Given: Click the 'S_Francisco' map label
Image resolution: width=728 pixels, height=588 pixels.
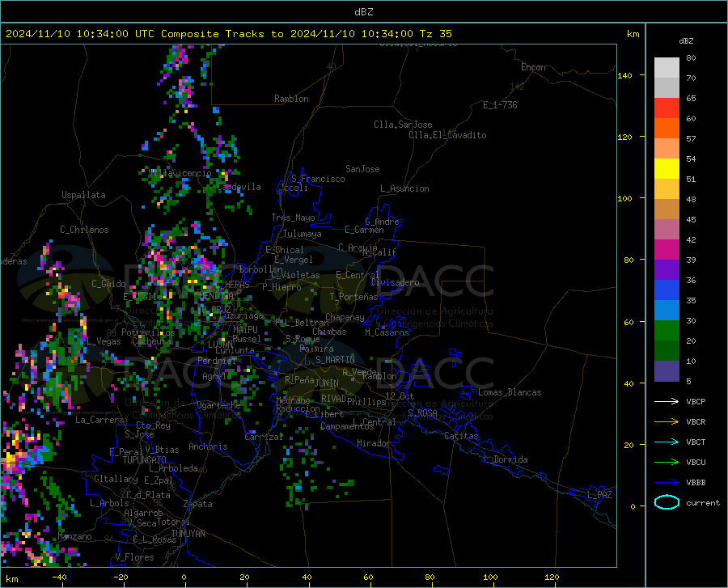Looking at the screenshot, I should (318, 179).
